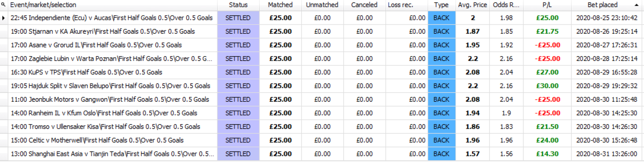Image resolution: width=644 pixels, height=165 pixels.
Task: Sort by Avg. Price column header
Action: (472, 5)
